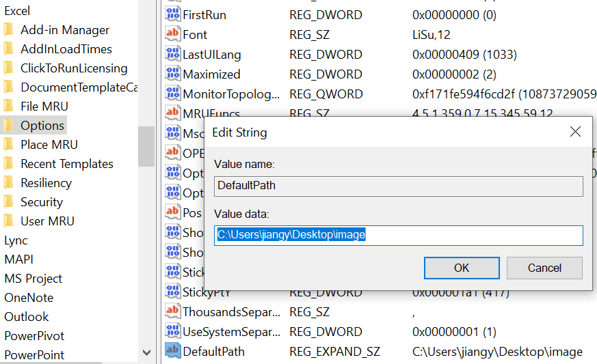Select the AddInLoadTimes key

click(66, 48)
